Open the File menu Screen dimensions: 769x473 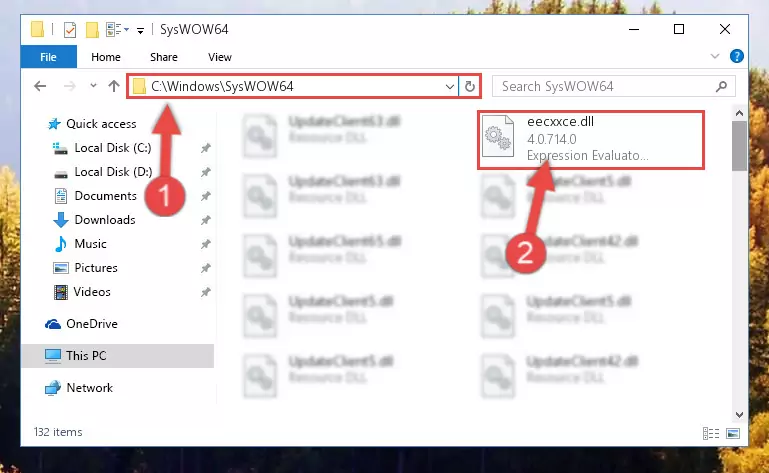pyautogui.click(x=49, y=57)
